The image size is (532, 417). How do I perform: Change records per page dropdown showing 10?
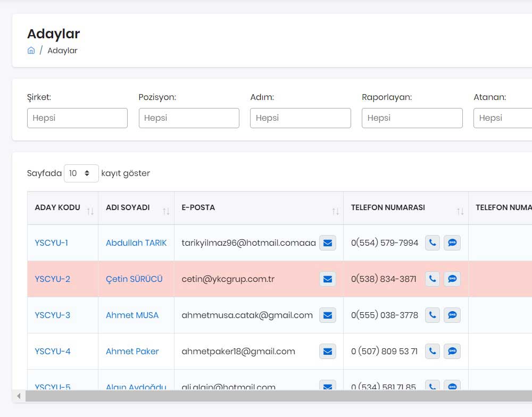[x=81, y=173]
